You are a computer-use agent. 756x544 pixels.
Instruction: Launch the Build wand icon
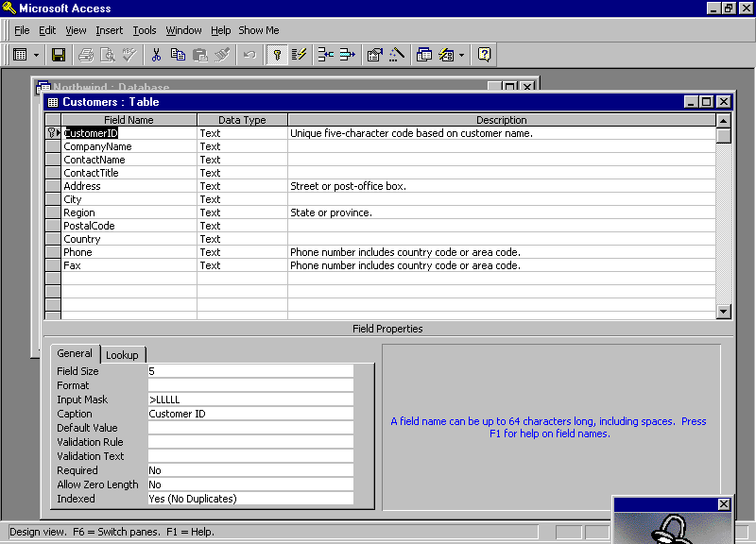[x=397, y=55]
